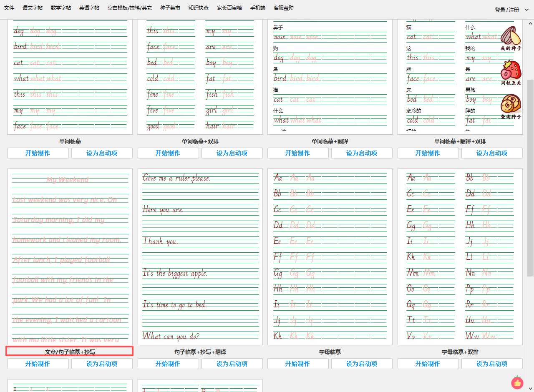Open the 文件 menu
Screen dimensions: 534x392
[x=9, y=8]
